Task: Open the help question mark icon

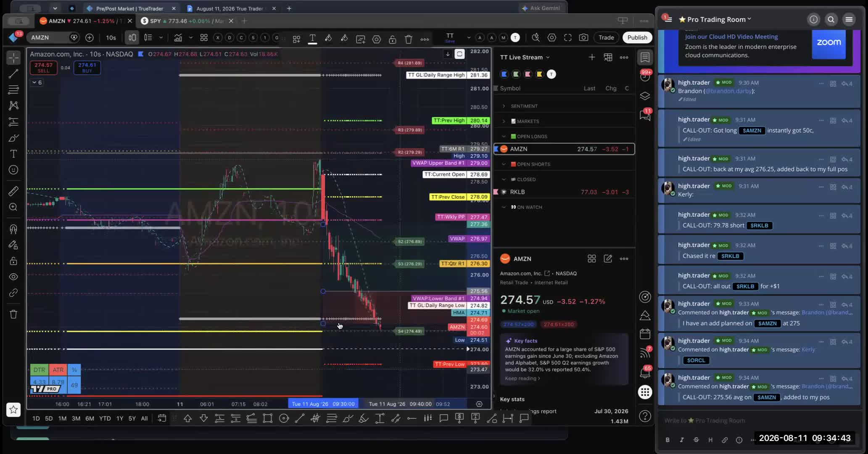Action: click(x=645, y=416)
